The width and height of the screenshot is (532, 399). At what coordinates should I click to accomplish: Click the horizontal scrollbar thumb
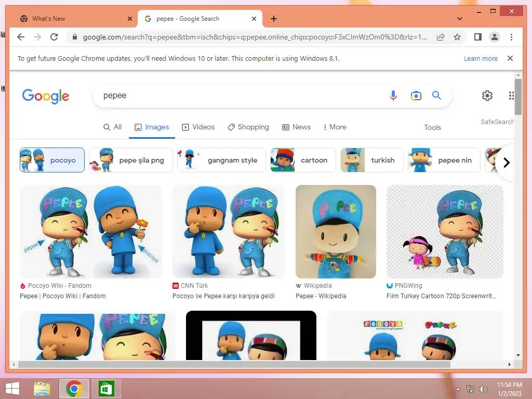[x=234, y=364]
